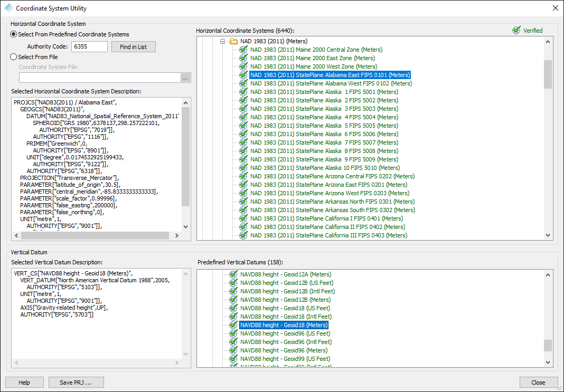Screen dimensions: 564x392
Task: Close window with title bar X
Action: click(556, 8)
